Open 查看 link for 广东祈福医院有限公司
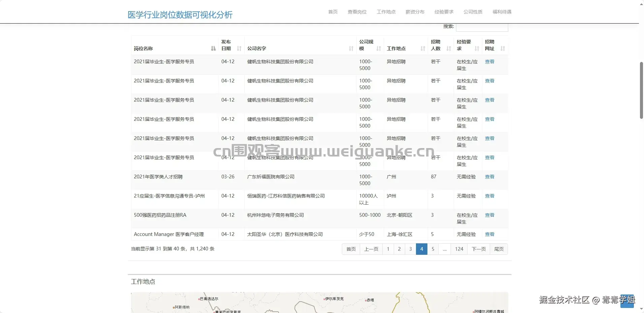Image resolution: width=644 pixels, height=313 pixels. coord(489,177)
